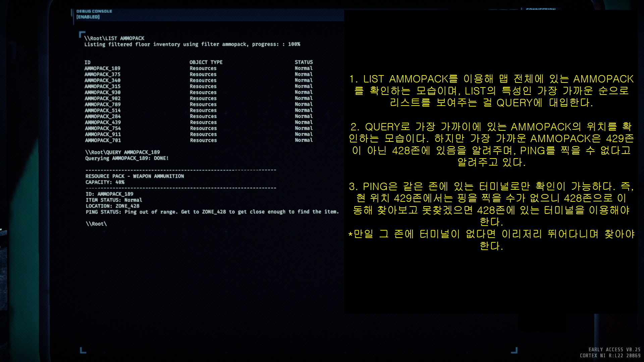Click the PING STATUS out-of-range message

click(212, 212)
